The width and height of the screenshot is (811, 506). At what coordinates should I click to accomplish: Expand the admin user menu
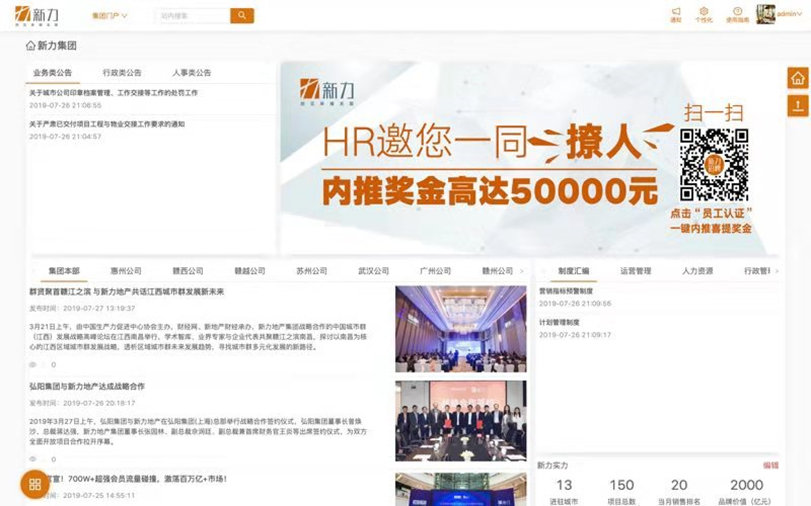pos(789,14)
